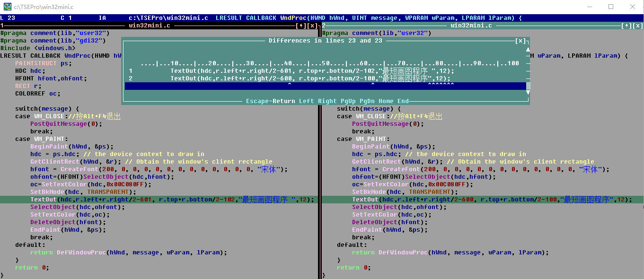Image resolution: width=644 pixels, height=279 pixels.
Task: Click #pragma comment gdi32 line in left pane
Action: (x=55, y=41)
